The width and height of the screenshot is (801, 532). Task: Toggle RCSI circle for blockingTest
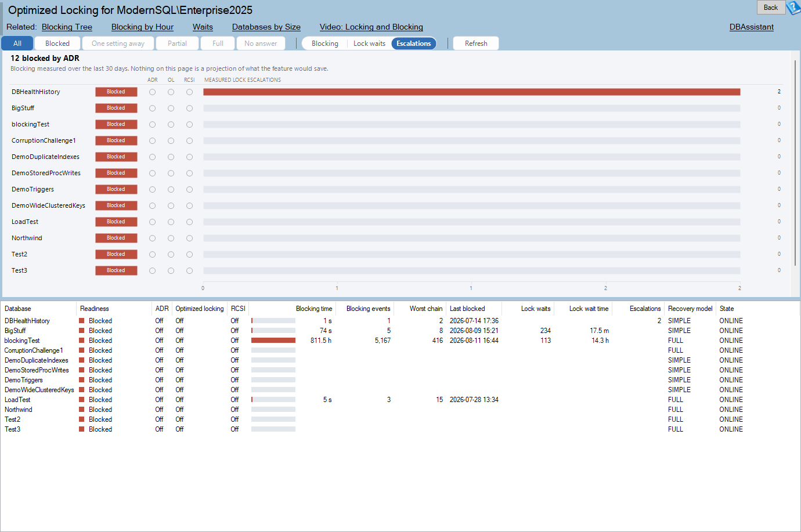tap(190, 124)
